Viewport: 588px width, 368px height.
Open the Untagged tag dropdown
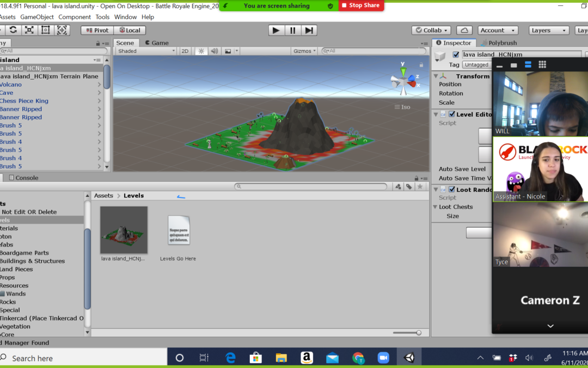point(477,64)
